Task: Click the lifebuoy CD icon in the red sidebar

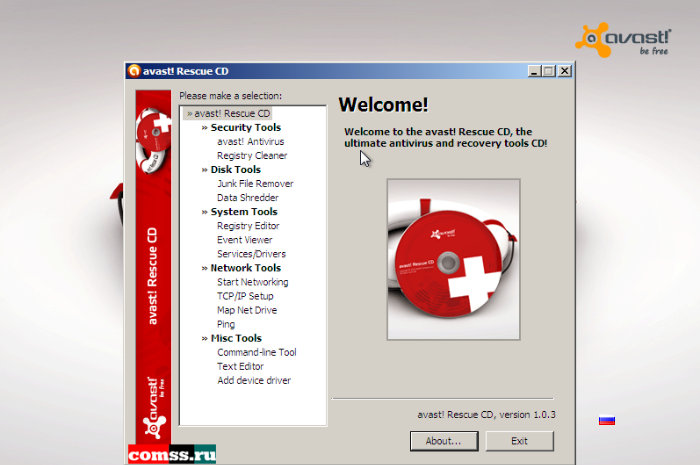Action: coord(154,139)
